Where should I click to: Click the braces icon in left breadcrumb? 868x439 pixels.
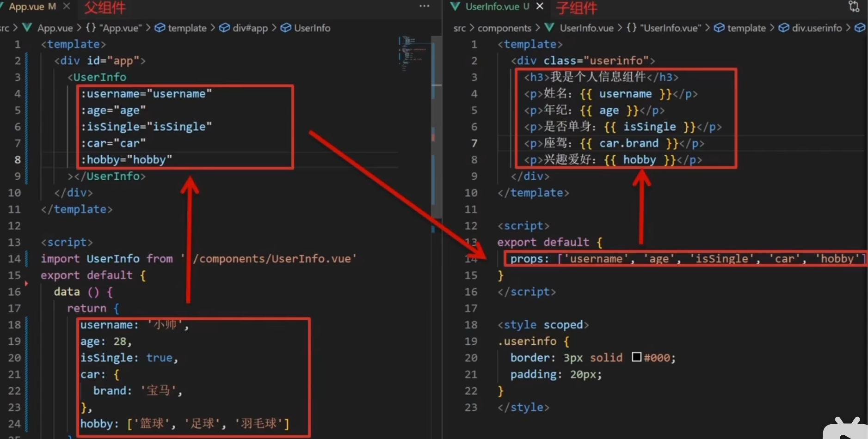pyautogui.click(x=91, y=28)
